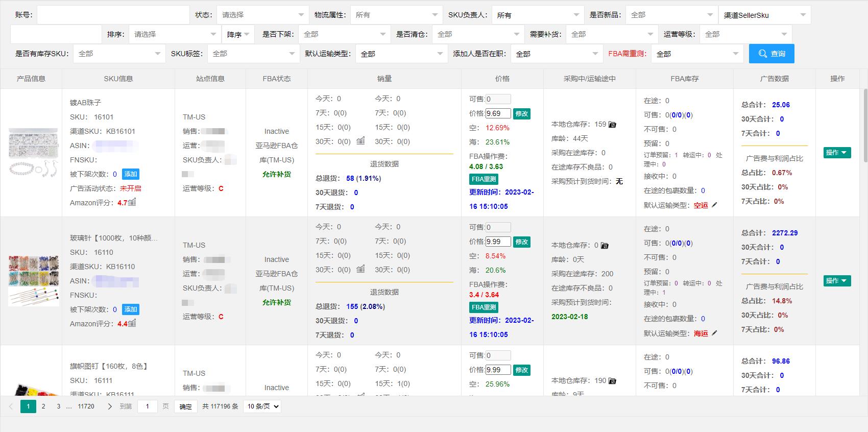Click FBA重测 in 玻璃针 row
The width and height of the screenshot is (868, 432).
coord(484,307)
